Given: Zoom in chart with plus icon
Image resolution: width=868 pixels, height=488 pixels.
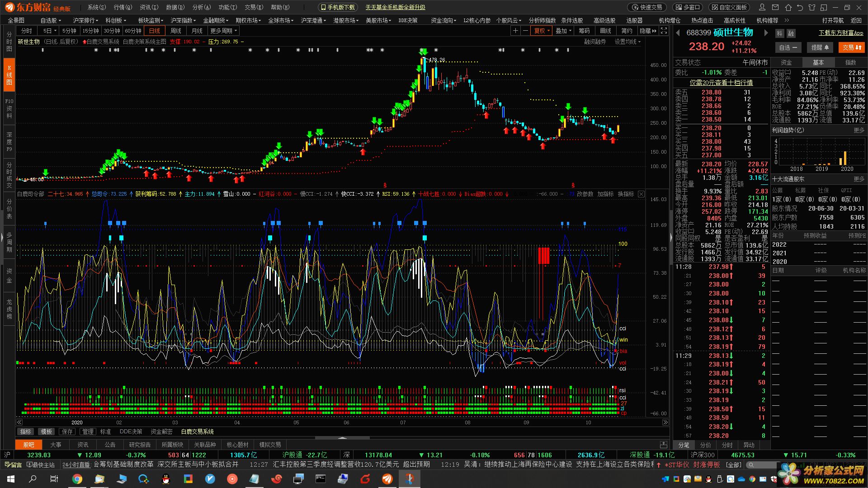Looking at the screenshot, I should [515, 31].
